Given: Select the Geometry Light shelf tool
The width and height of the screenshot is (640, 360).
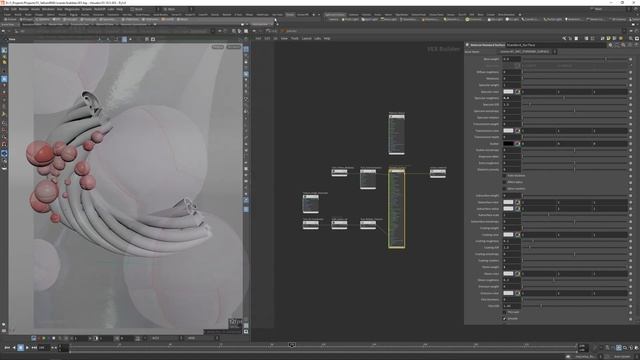Looking at the screenshot, I should 409,19.
